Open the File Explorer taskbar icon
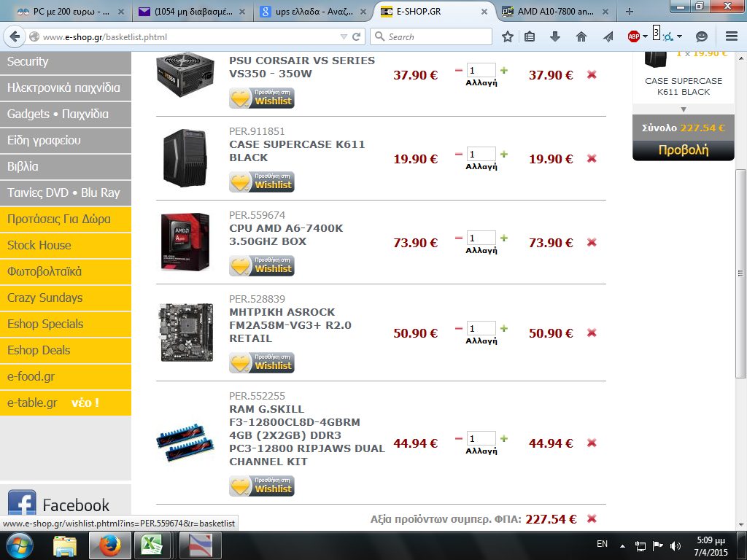 65,545
